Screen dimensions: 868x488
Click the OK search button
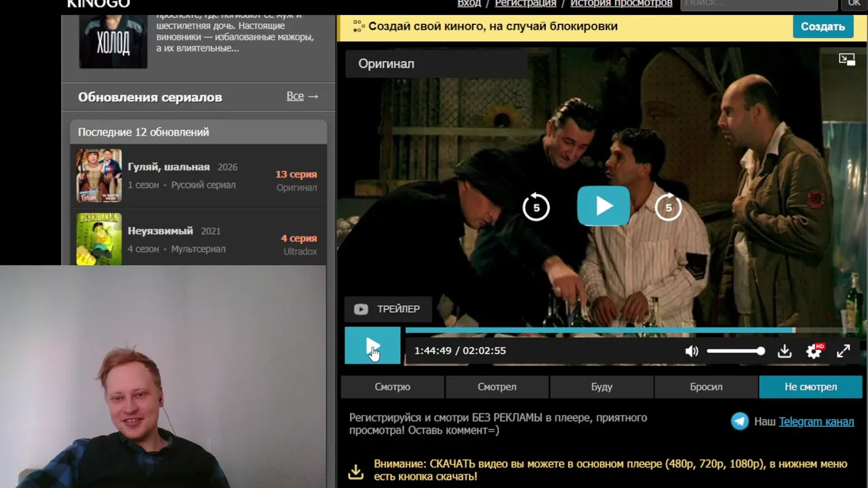coord(854,3)
